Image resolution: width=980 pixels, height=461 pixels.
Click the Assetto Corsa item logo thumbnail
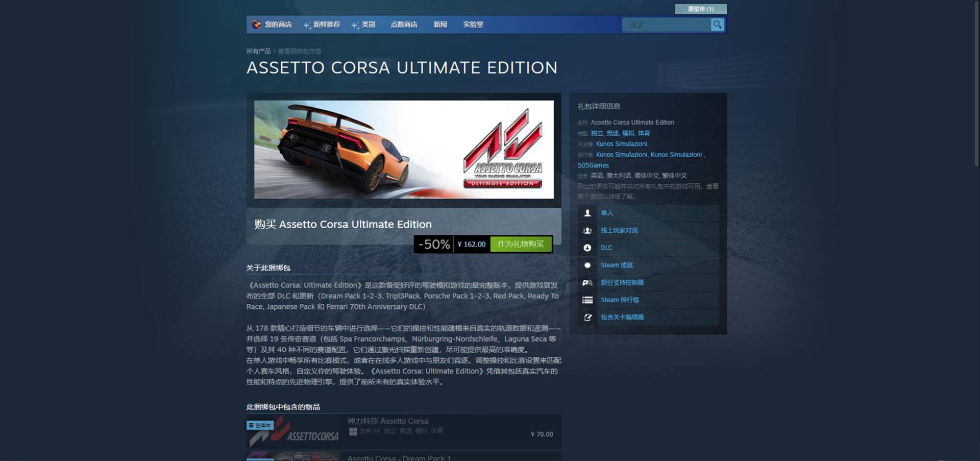tap(293, 432)
